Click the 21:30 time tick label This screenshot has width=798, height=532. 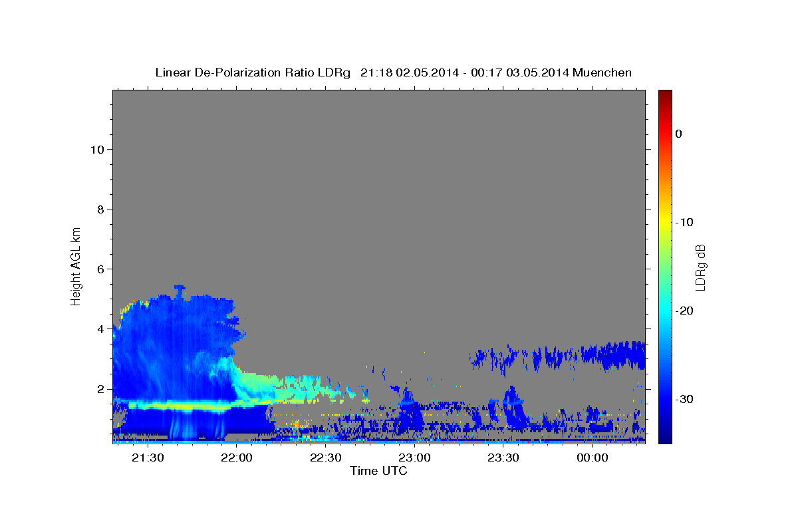pyautogui.click(x=148, y=458)
